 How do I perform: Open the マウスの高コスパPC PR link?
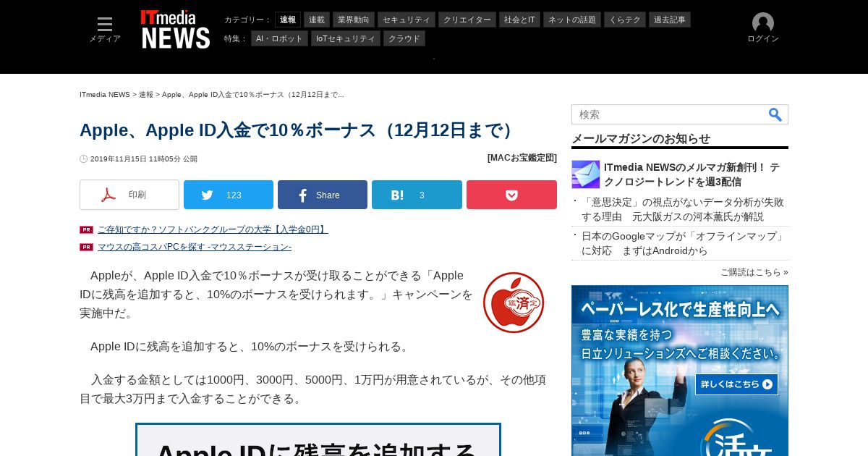(x=195, y=247)
